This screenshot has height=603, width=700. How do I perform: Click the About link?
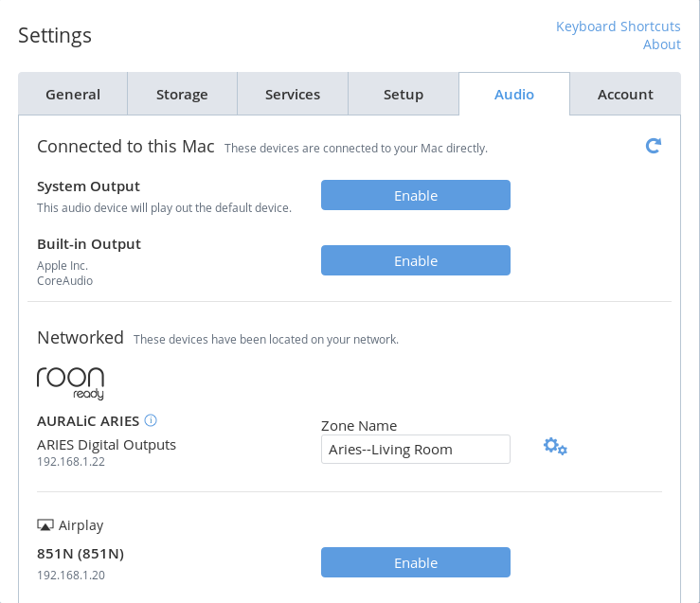pyautogui.click(x=661, y=44)
